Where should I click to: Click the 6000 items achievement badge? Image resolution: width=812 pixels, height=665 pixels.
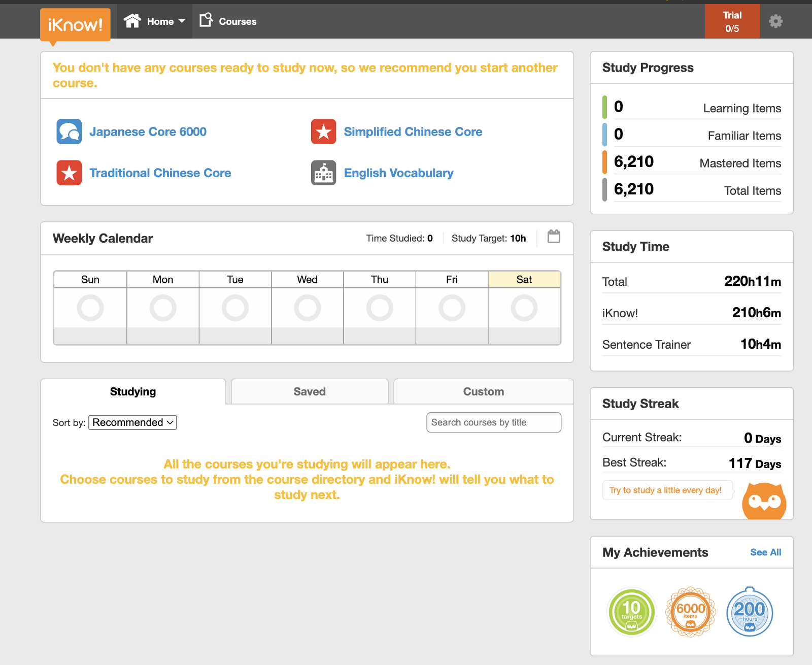pyautogui.click(x=690, y=612)
